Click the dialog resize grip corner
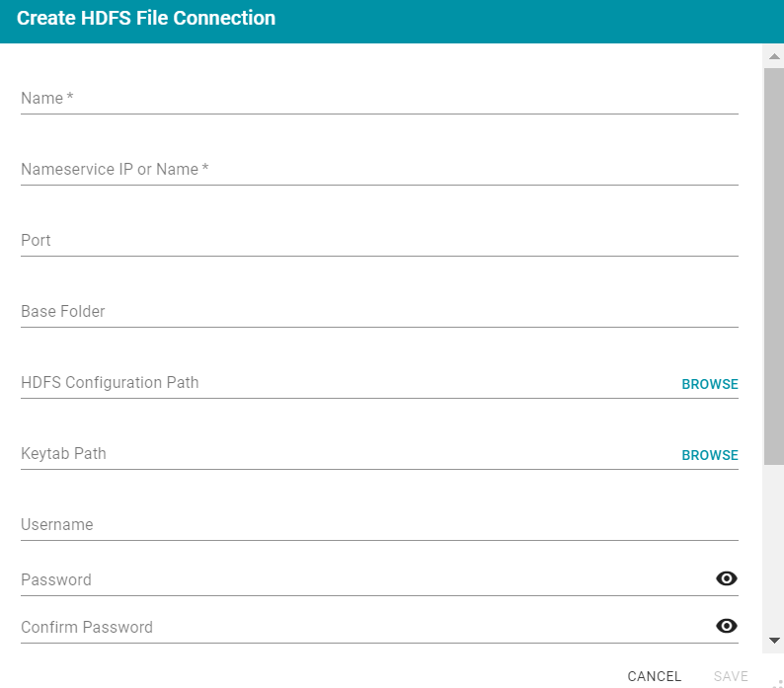Viewport: 784px width, 688px height. (777, 682)
